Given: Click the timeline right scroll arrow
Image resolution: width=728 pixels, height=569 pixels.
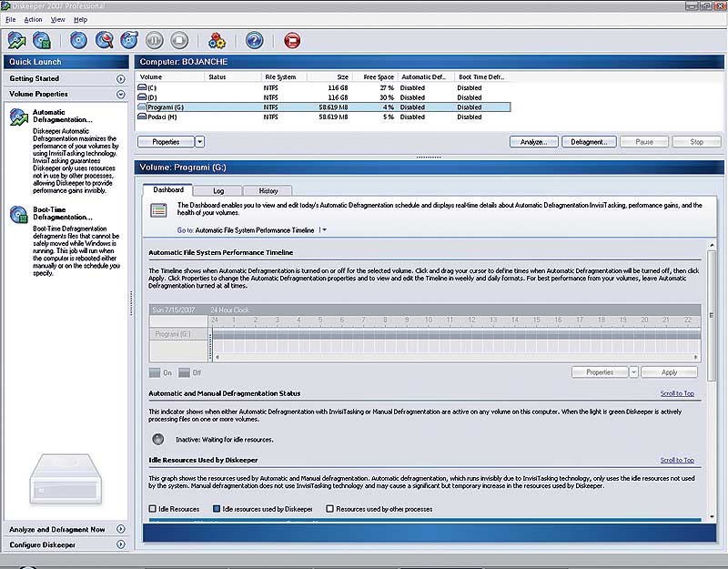Looking at the screenshot, I should (695, 357).
